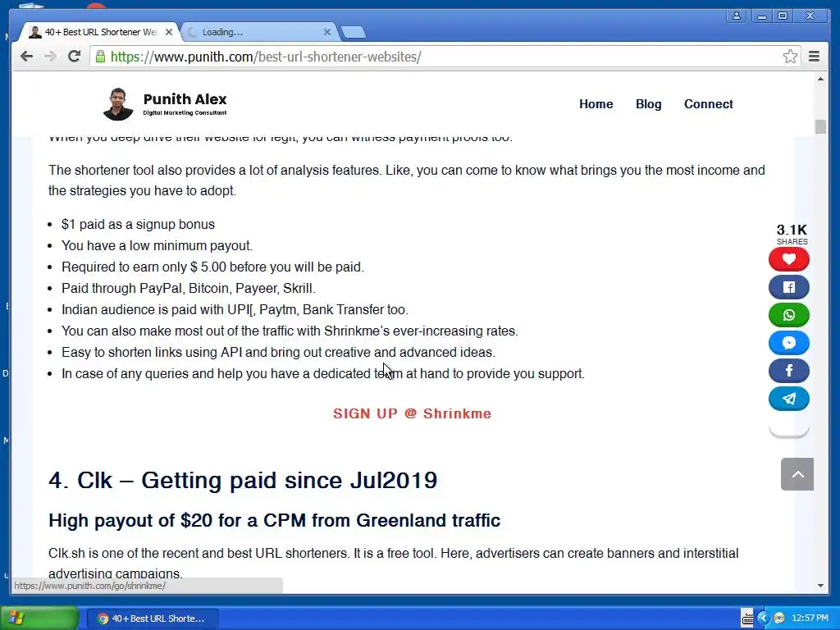Share via the round Facebook f button

(789, 371)
